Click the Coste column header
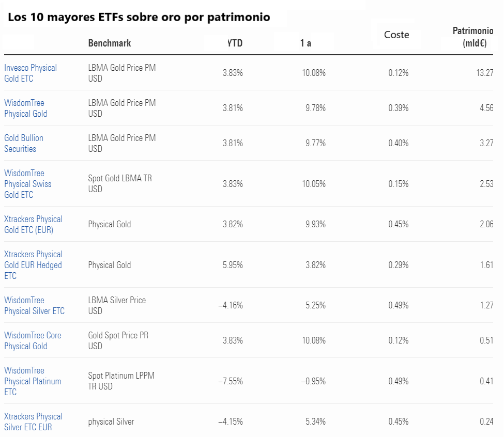This screenshot has height=437, width=504. point(396,35)
